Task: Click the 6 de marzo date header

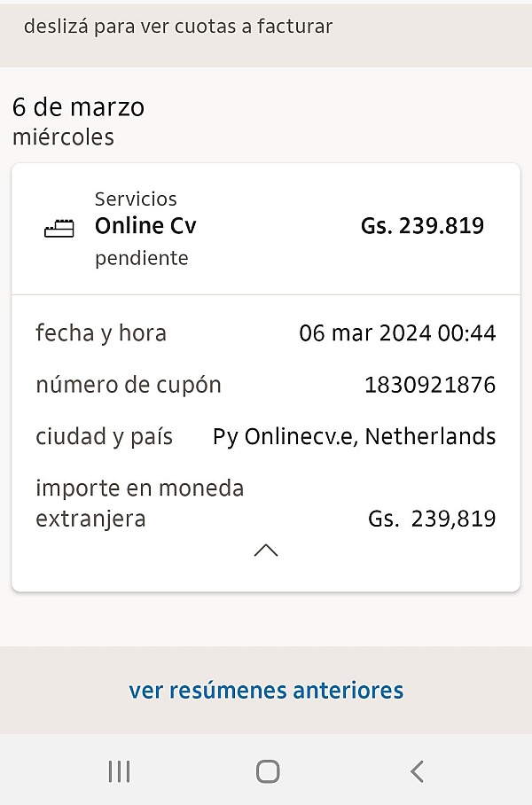Action: coord(78,107)
